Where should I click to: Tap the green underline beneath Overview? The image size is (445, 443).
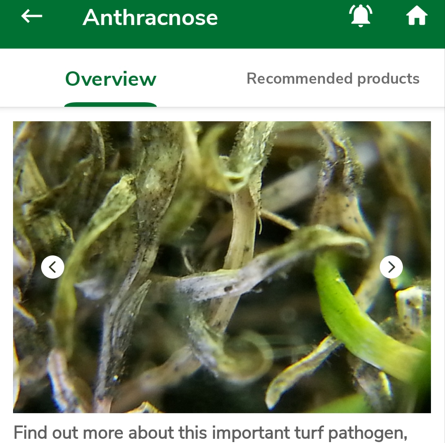click(111, 105)
